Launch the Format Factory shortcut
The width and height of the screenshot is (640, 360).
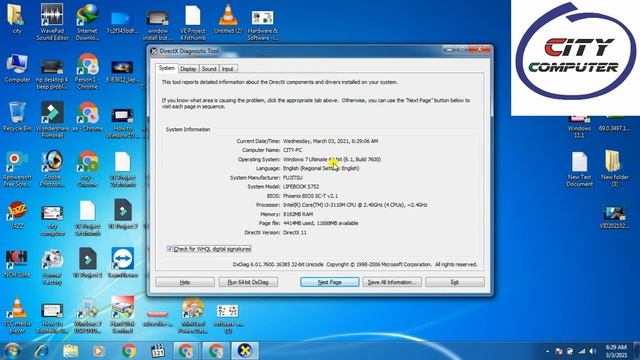coord(52,267)
